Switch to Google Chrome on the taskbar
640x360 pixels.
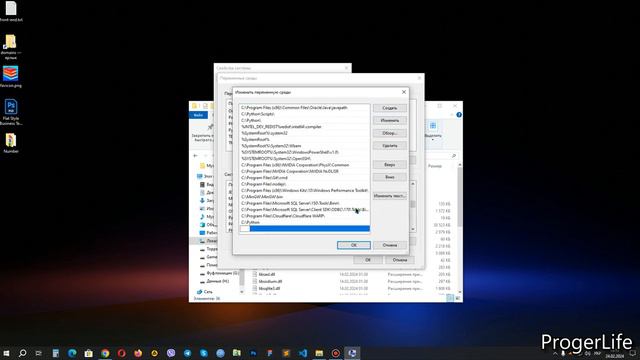tap(105, 353)
